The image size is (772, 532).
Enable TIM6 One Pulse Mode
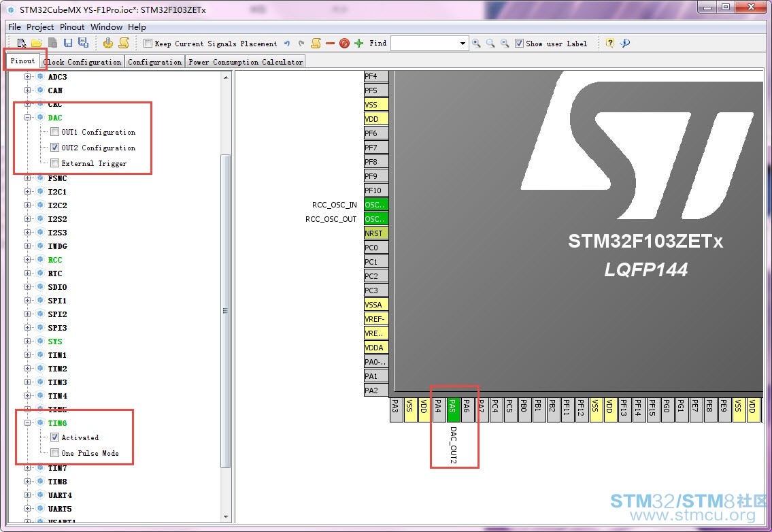[54, 453]
